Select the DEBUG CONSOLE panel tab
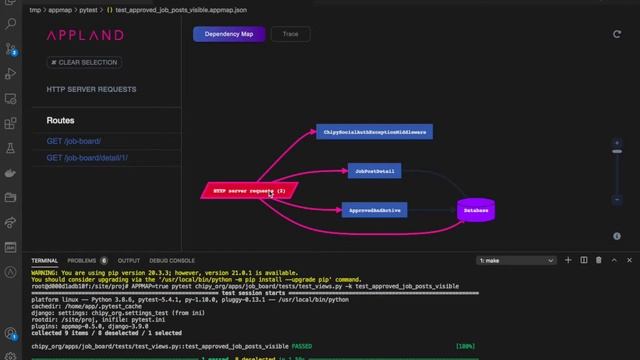Screen dimensions: 640x360 [x=172, y=260]
